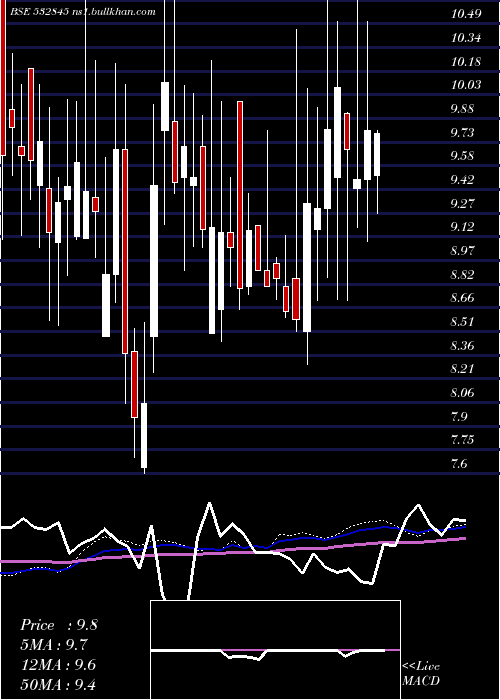Click the last white candlestick on the right
500x700 pixels.
click(377, 154)
